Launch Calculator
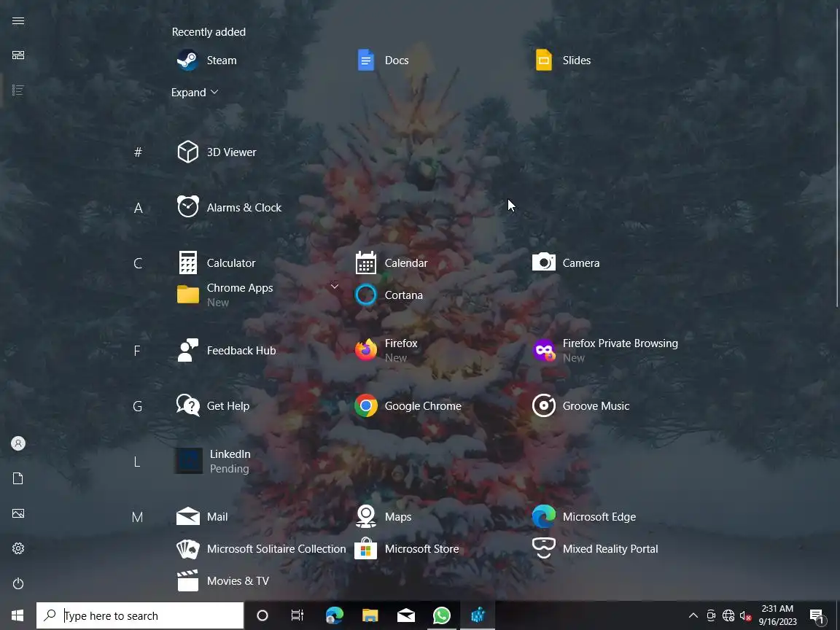Image resolution: width=840 pixels, height=630 pixels. pyautogui.click(x=217, y=263)
